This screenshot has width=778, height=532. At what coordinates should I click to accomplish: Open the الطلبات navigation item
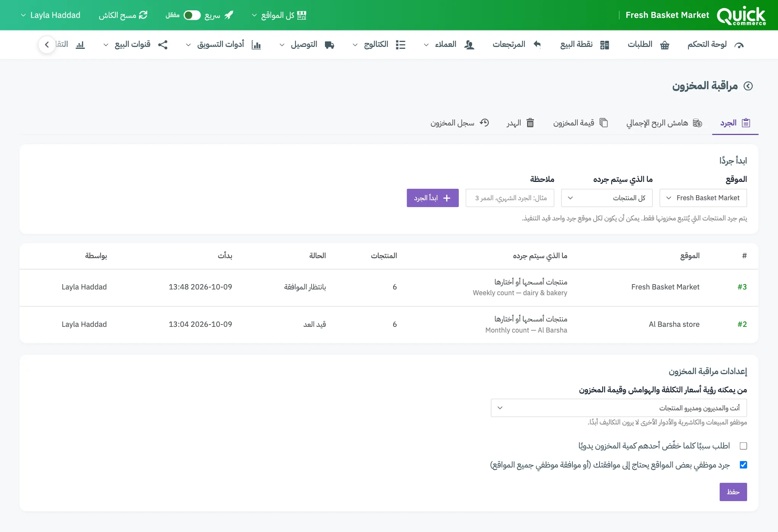pos(648,45)
